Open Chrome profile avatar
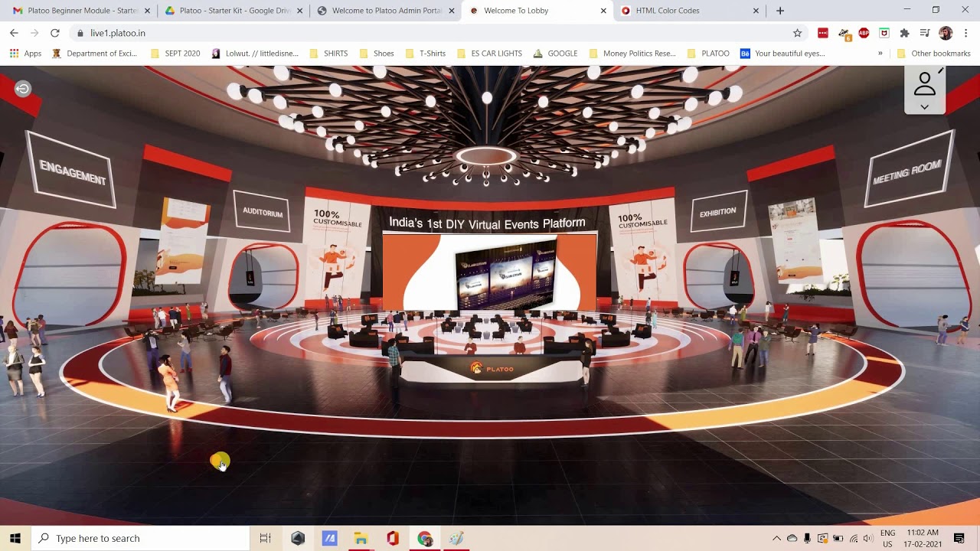This screenshot has width=980, height=551. [x=946, y=33]
